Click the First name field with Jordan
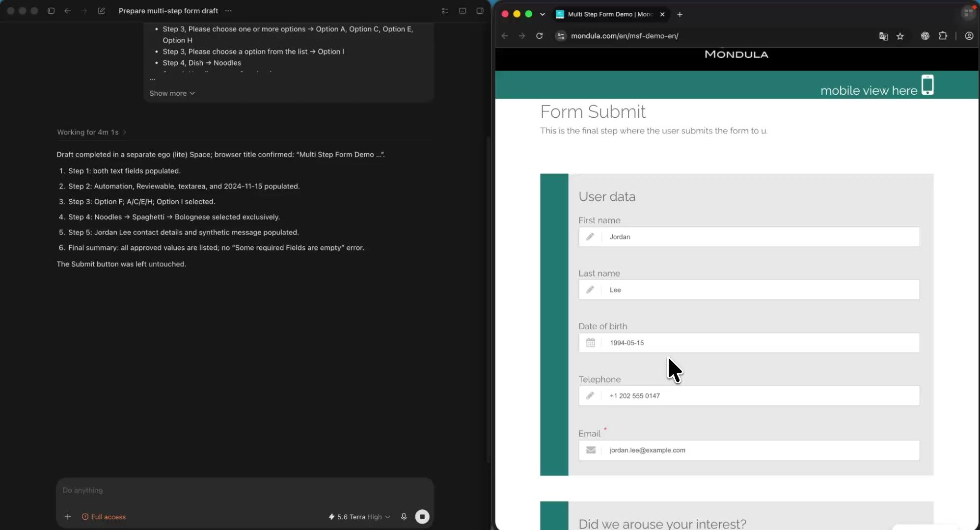The image size is (980, 530). (x=749, y=237)
